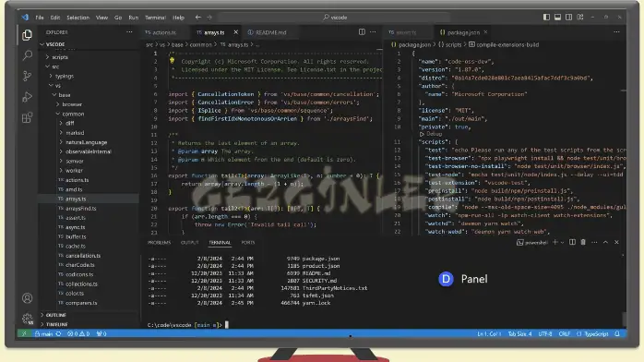Change CRLF end of line sequence
The height and width of the screenshot is (362, 644).
pos(565,333)
